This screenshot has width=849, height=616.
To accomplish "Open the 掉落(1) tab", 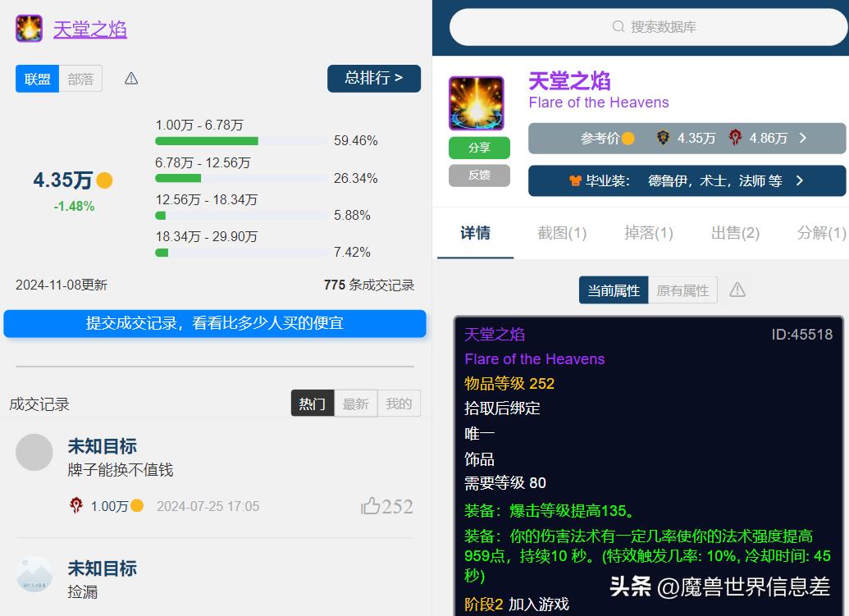I will [x=648, y=233].
